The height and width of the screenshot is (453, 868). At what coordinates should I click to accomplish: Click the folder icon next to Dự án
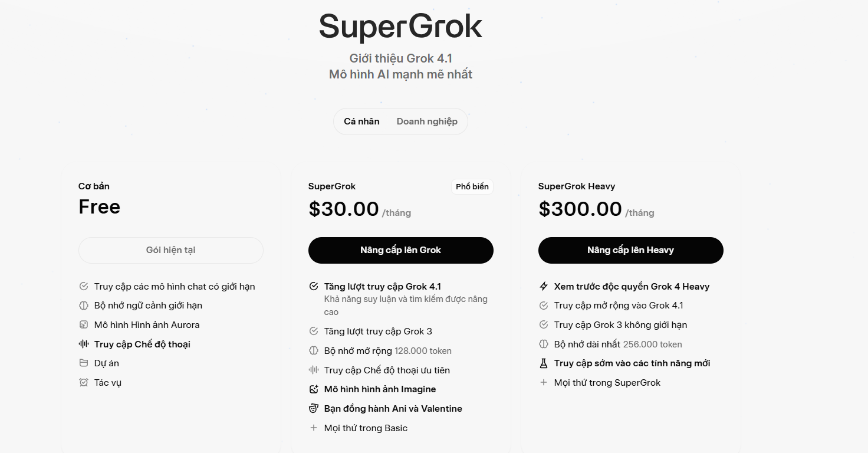coord(84,363)
